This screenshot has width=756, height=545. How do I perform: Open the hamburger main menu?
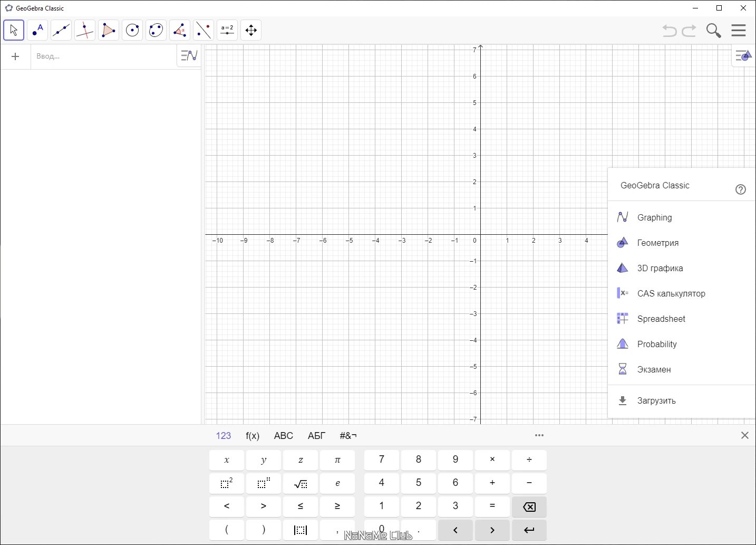pos(739,31)
